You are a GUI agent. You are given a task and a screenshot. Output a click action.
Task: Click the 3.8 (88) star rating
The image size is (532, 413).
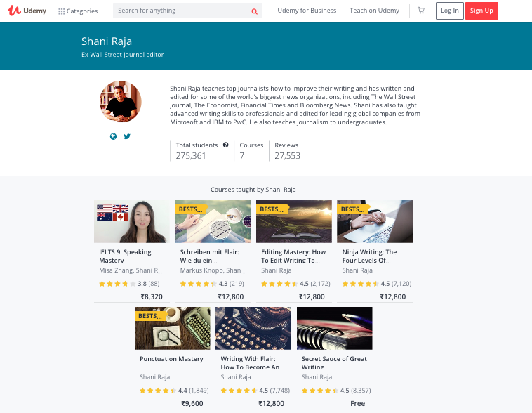129,284
